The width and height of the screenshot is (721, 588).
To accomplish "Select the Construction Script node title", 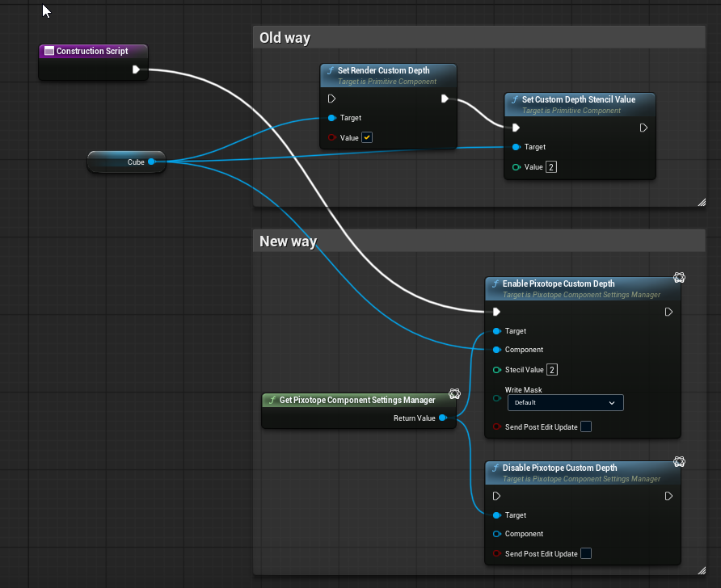I will coord(92,51).
